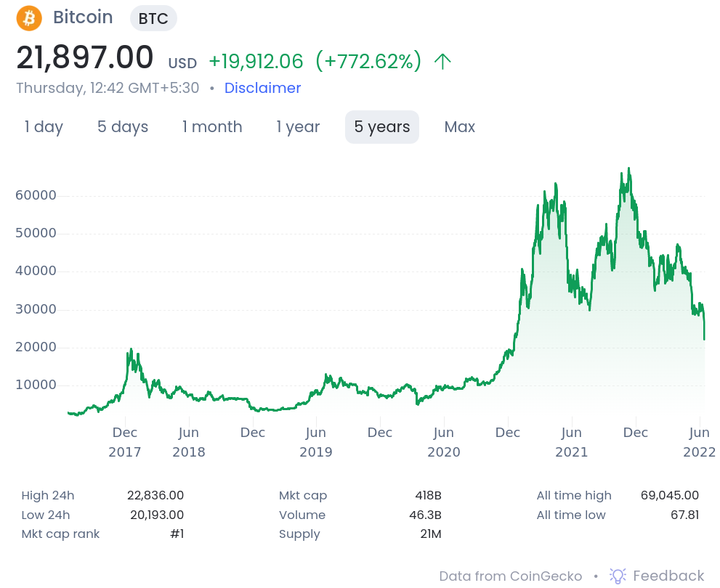Click the 21,897.00 price value
Image resolution: width=720 pixels, height=588 pixels.
85,58
